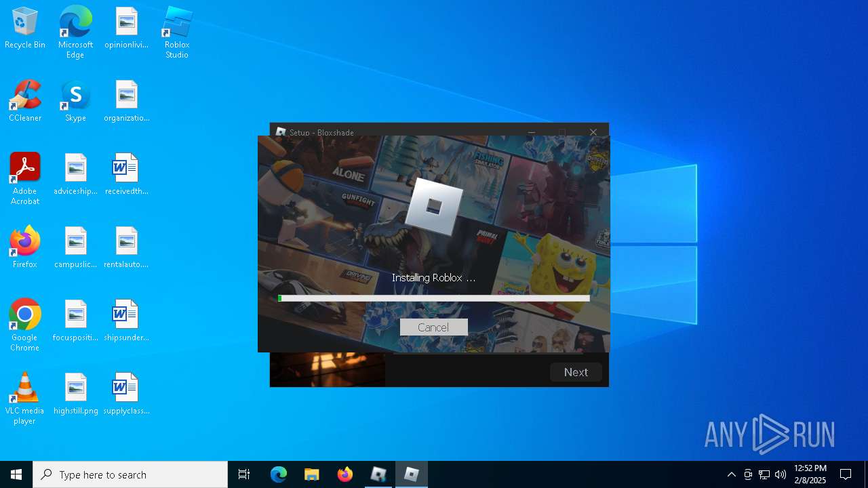Image resolution: width=868 pixels, height=488 pixels.
Task: Switch to the first Roblox taskbar window
Action: [x=378, y=474]
